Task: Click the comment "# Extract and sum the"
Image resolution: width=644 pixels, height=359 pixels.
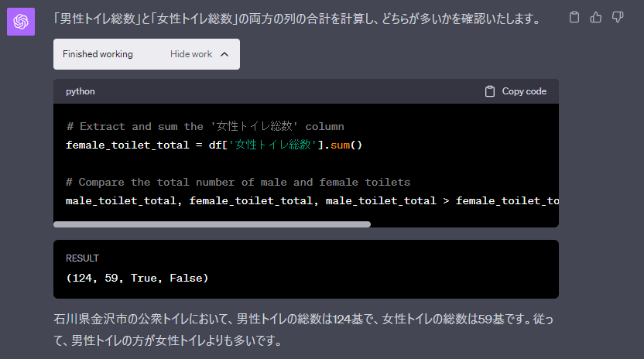Action: click(205, 126)
